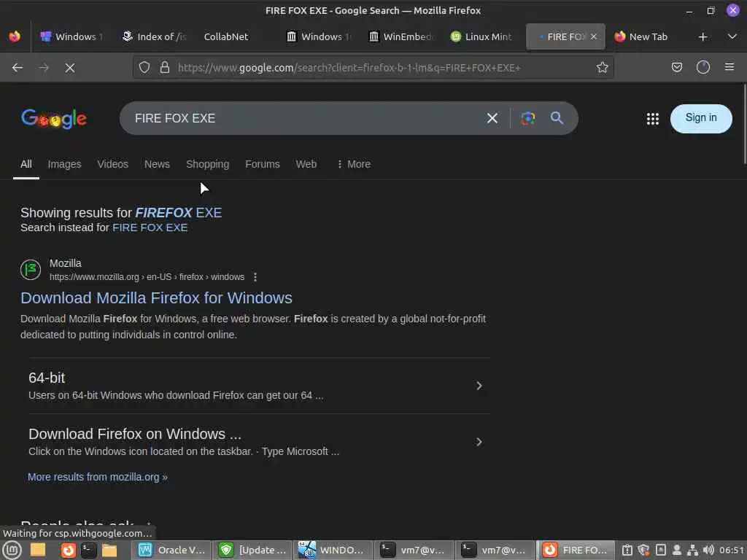Click into the Google search field
This screenshot has width=747, height=560.
305,118
